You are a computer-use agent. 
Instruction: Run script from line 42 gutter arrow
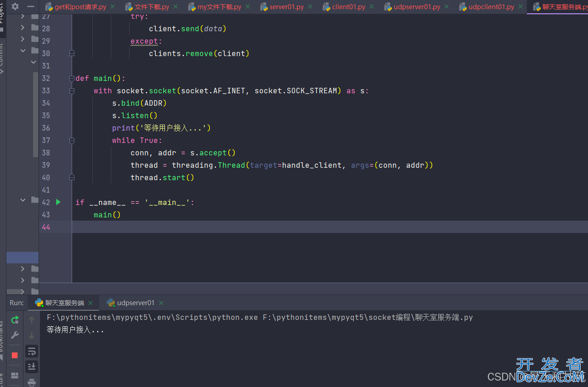58,202
